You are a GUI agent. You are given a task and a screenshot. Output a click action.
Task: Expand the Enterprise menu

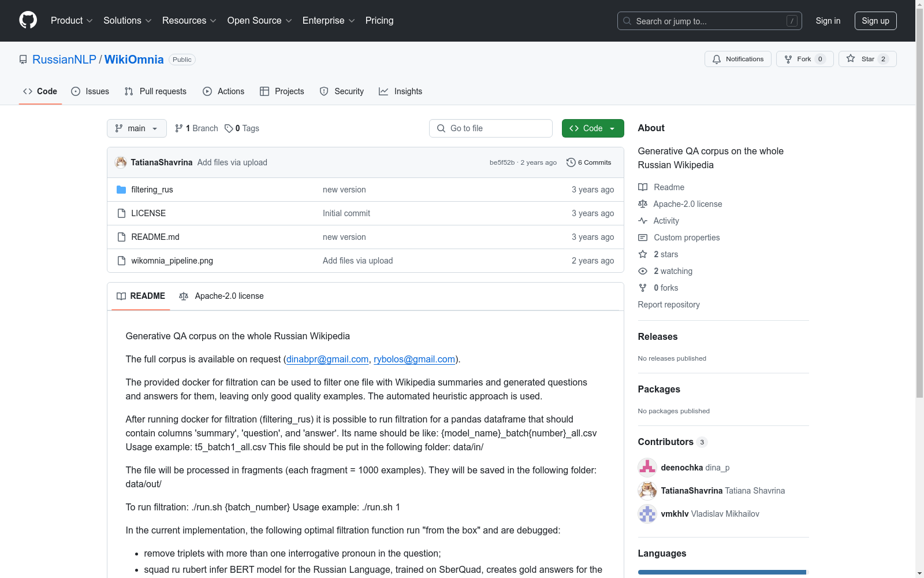point(329,20)
